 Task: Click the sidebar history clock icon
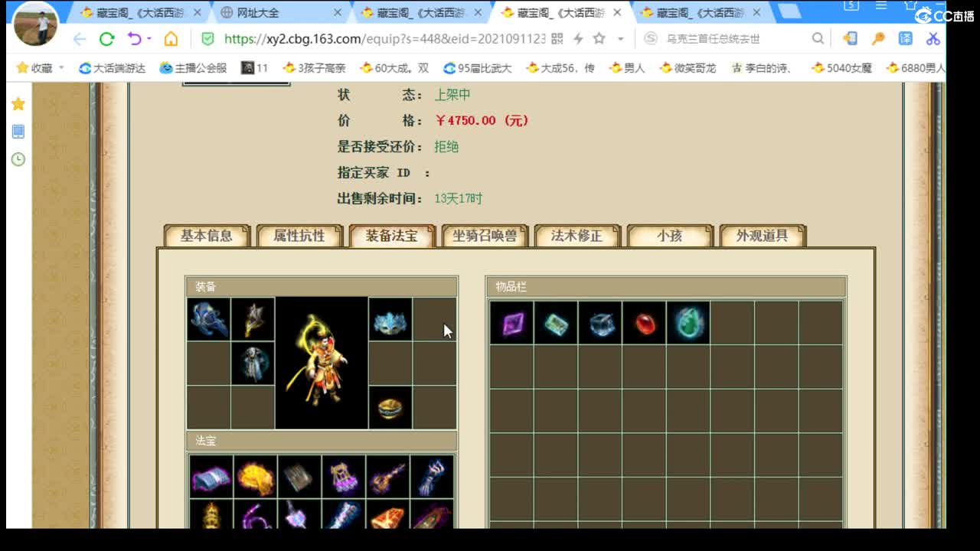[18, 159]
